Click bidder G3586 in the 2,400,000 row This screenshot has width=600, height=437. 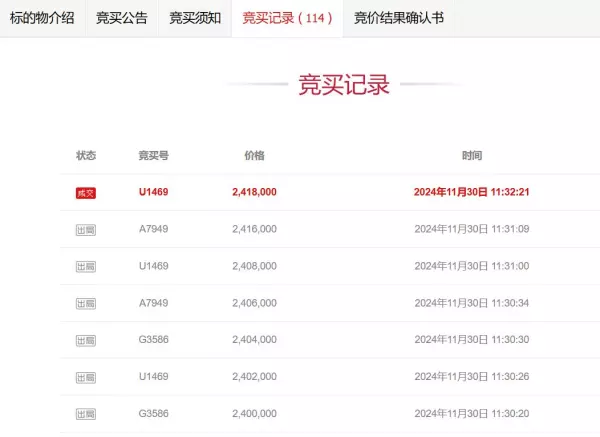[153, 414]
